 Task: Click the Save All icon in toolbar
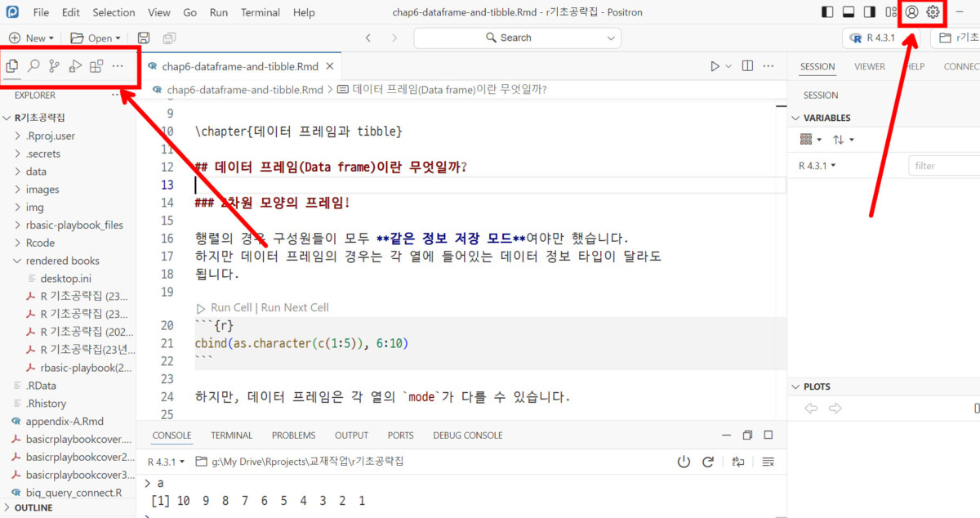[169, 38]
